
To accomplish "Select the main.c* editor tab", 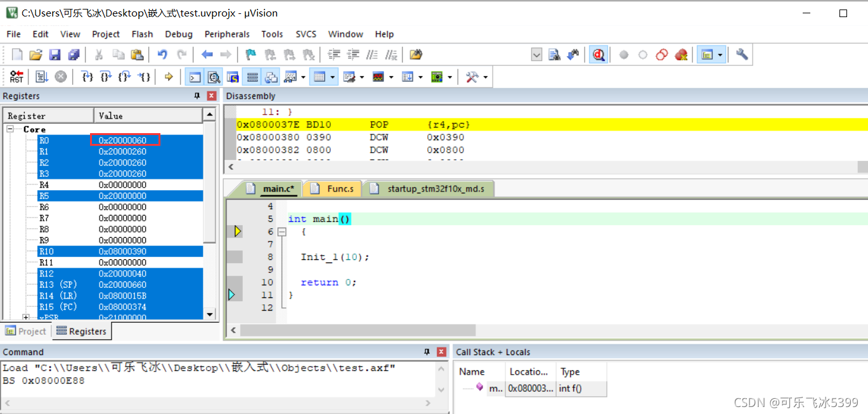I will click(x=271, y=188).
